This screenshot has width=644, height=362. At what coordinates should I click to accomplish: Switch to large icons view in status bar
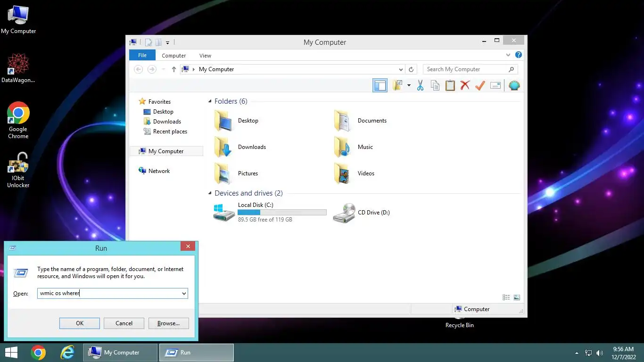pos(517,297)
